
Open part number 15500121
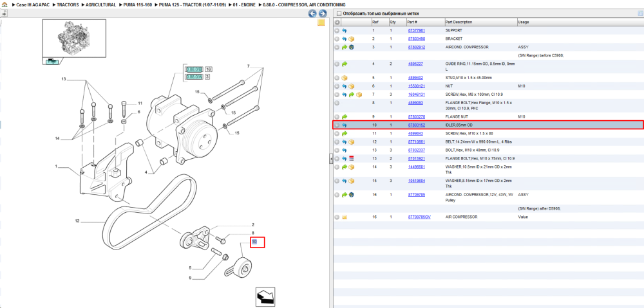coord(416,86)
